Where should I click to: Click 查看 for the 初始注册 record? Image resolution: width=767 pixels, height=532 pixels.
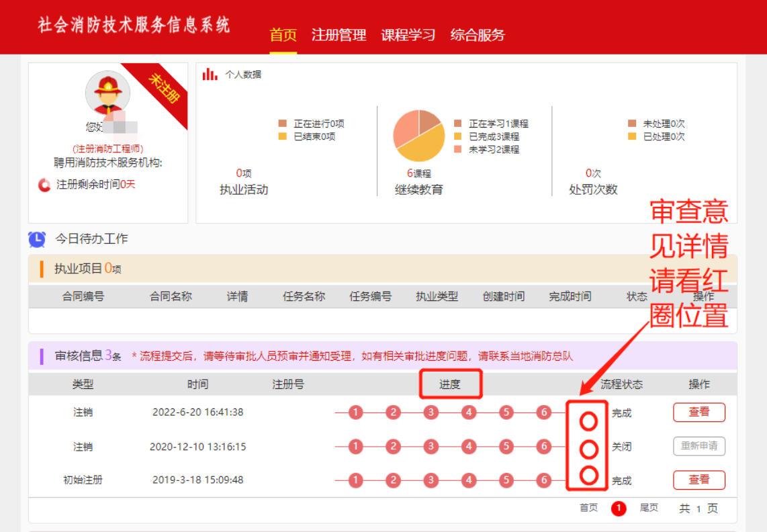[x=698, y=480]
